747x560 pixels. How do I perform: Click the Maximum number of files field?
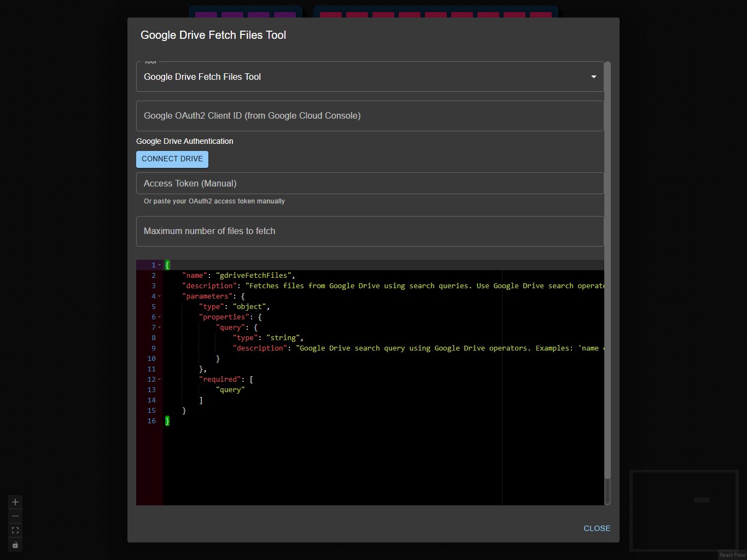coord(370,231)
